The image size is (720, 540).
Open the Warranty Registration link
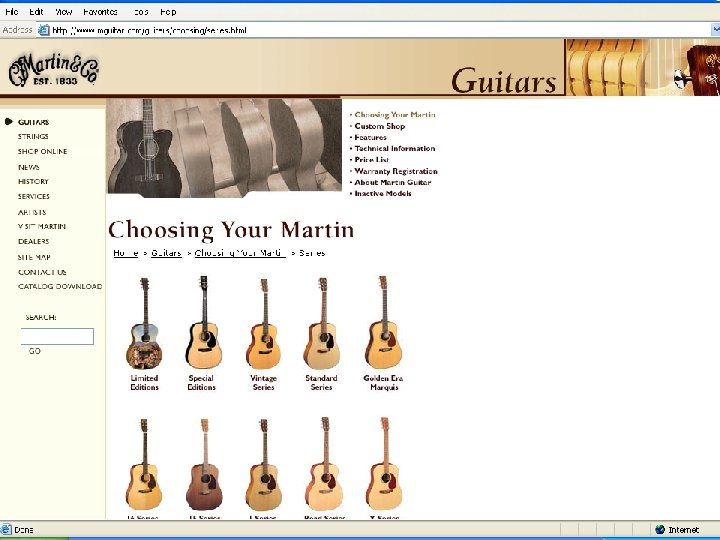(x=396, y=171)
